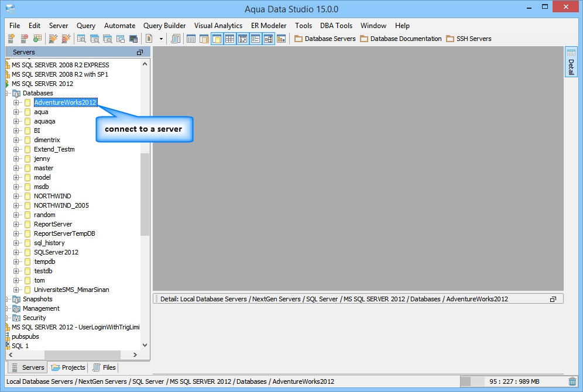Image resolution: width=583 pixels, height=392 pixels.
Task: Open the dropdown arrow beside new document icon
Action: pyautogui.click(x=161, y=39)
